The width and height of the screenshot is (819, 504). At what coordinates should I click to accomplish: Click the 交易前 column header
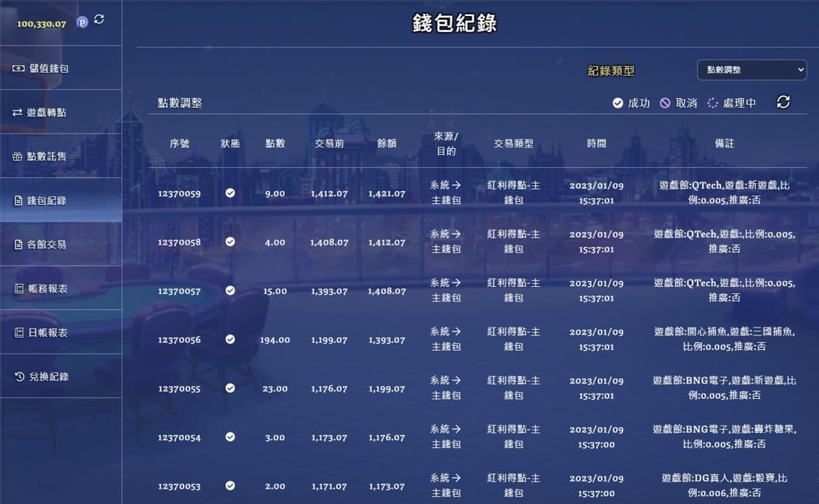click(x=329, y=143)
